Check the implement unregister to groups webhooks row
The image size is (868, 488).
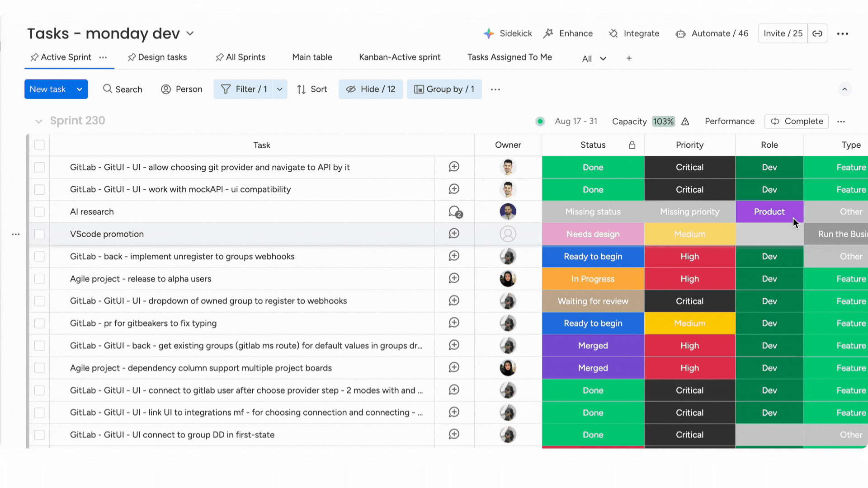pyautogui.click(x=39, y=257)
